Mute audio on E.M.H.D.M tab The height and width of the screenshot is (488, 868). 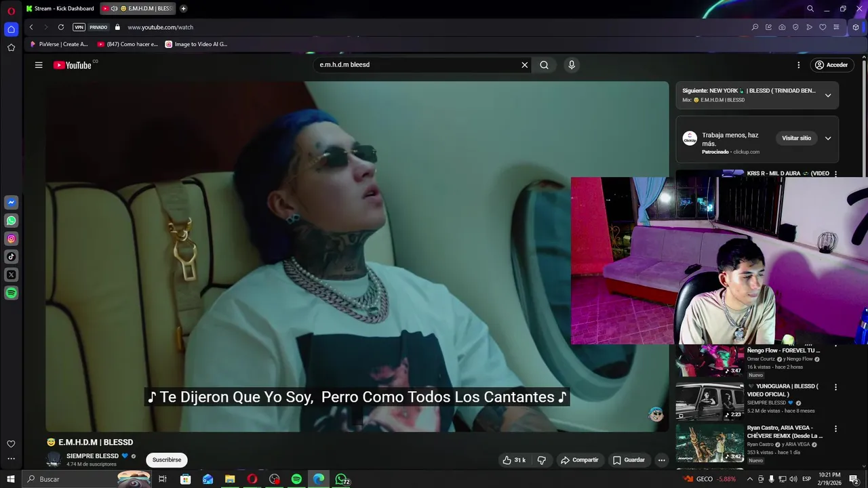click(114, 9)
